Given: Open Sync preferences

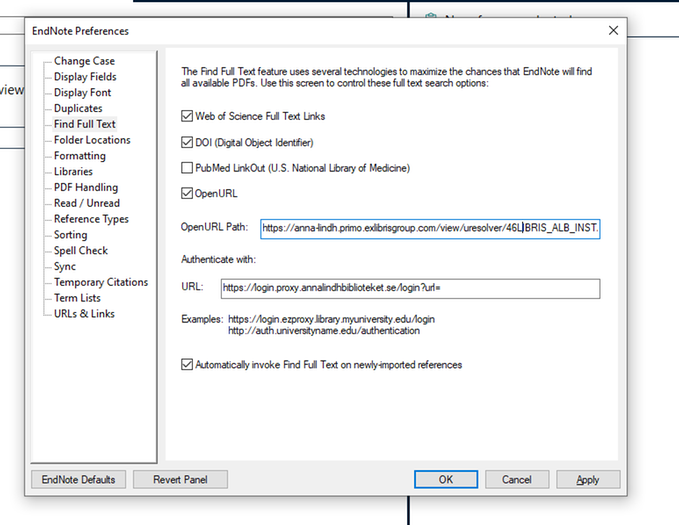Looking at the screenshot, I should tap(65, 266).
